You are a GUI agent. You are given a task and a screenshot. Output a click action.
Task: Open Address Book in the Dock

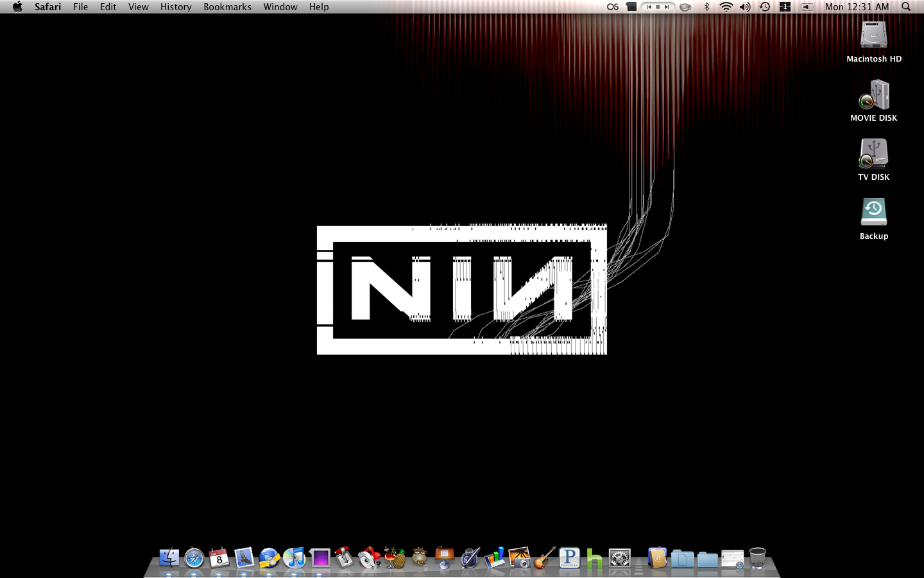pyautogui.click(x=657, y=557)
